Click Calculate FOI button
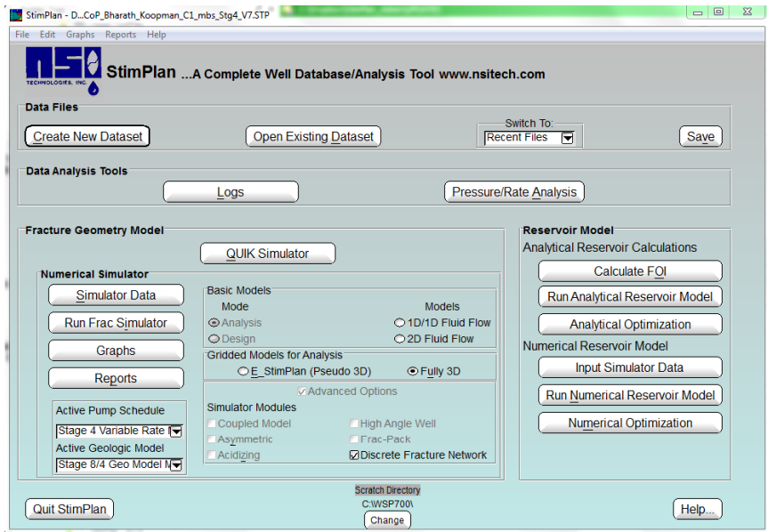This screenshot has width=768, height=532. click(x=629, y=271)
